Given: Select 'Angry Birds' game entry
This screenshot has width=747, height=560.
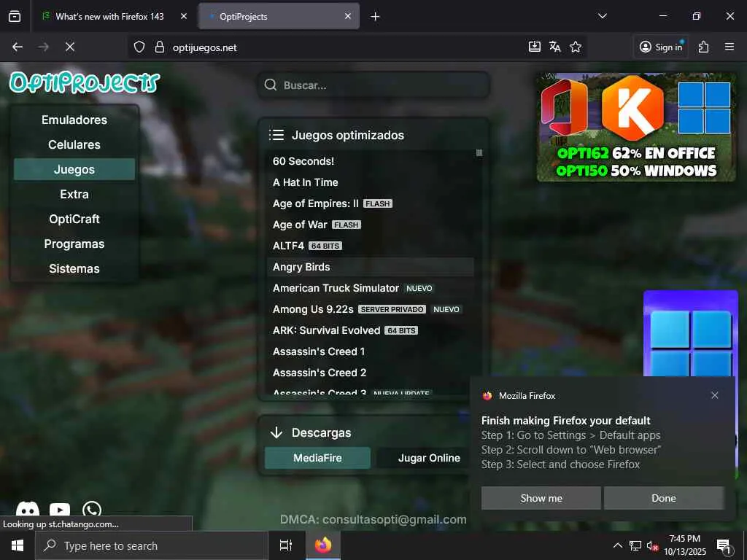Looking at the screenshot, I should click(x=370, y=267).
